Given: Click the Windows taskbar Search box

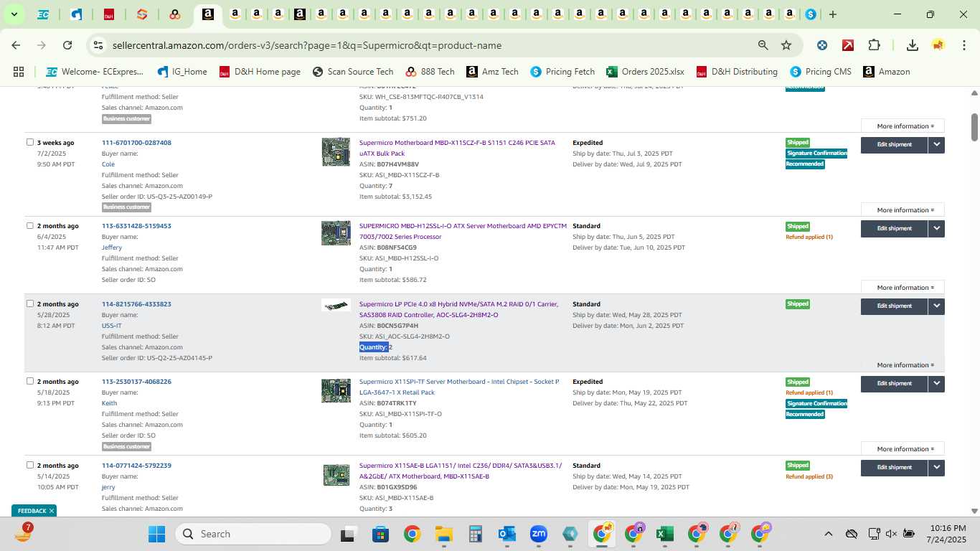Looking at the screenshot, I should click(254, 534).
